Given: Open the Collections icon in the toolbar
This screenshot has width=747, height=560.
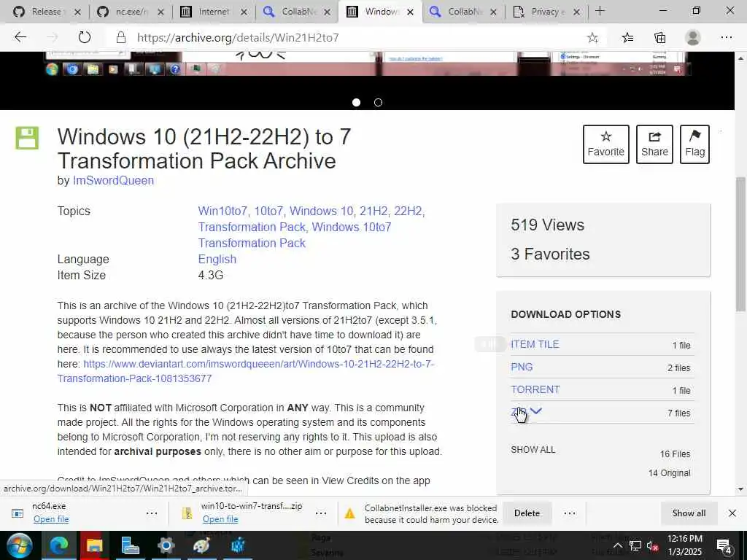Looking at the screenshot, I should tap(659, 38).
